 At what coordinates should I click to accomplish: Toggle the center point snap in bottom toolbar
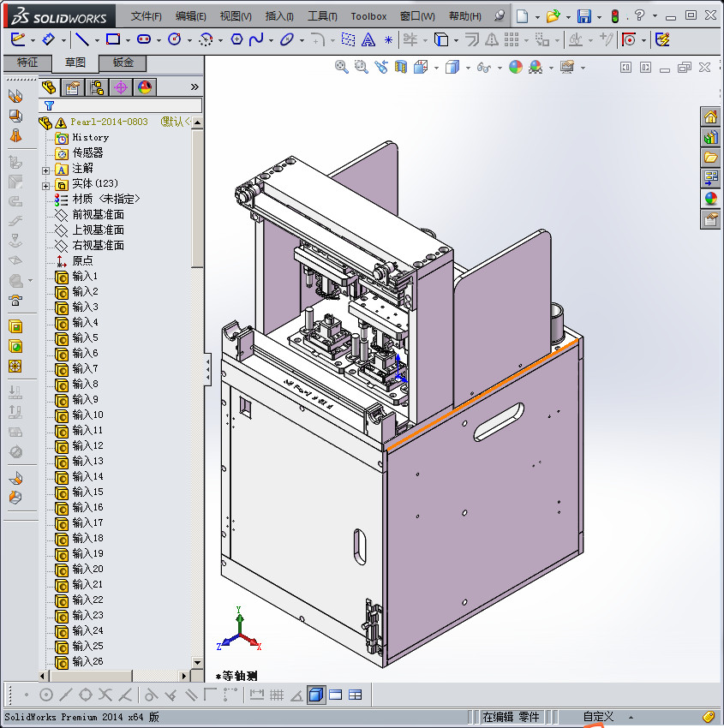(46, 695)
